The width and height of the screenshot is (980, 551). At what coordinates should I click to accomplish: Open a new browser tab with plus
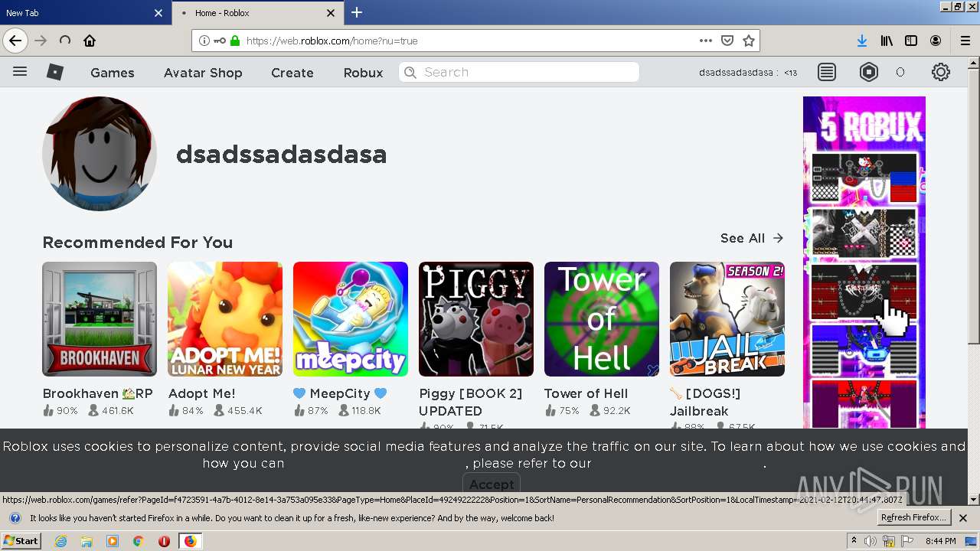click(357, 12)
